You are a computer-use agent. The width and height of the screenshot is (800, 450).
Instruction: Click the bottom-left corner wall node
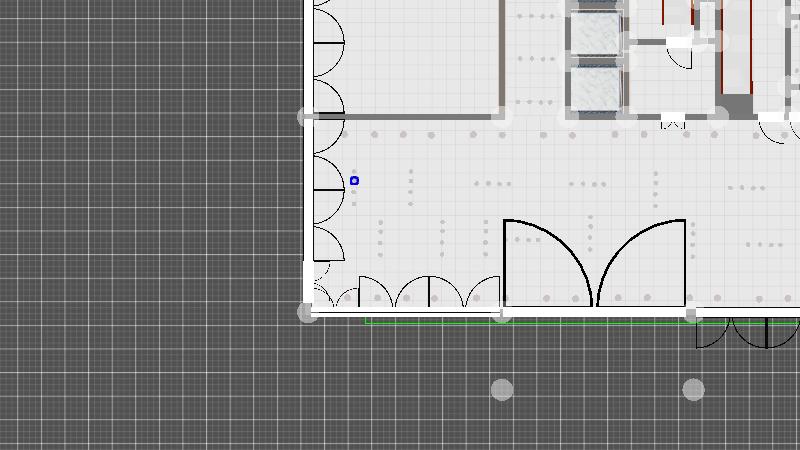click(308, 312)
